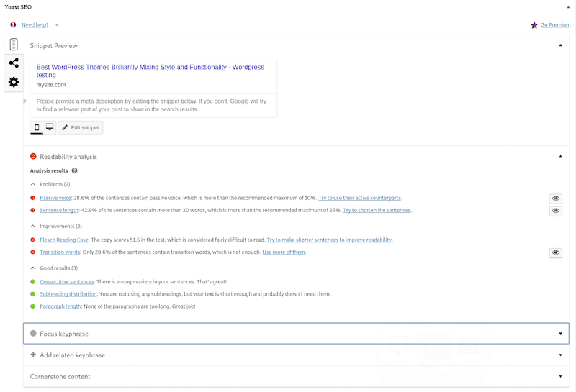The width and height of the screenshot is (576, 392).
Task: Click the Analysis results help icon
Action: (75, 170)
